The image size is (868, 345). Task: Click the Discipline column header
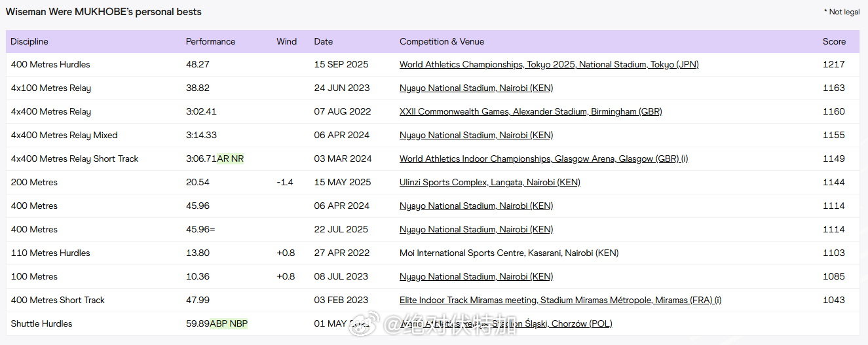(29, 41)
